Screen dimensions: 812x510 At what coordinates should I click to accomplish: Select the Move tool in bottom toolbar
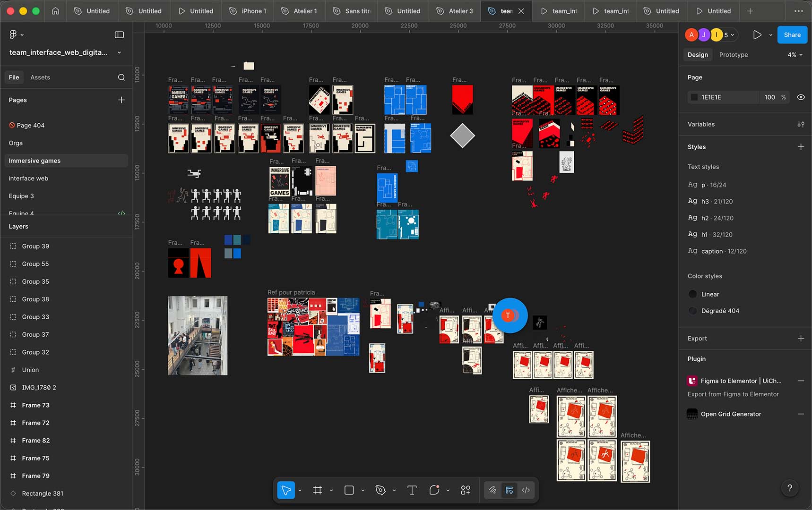[286, 490]
